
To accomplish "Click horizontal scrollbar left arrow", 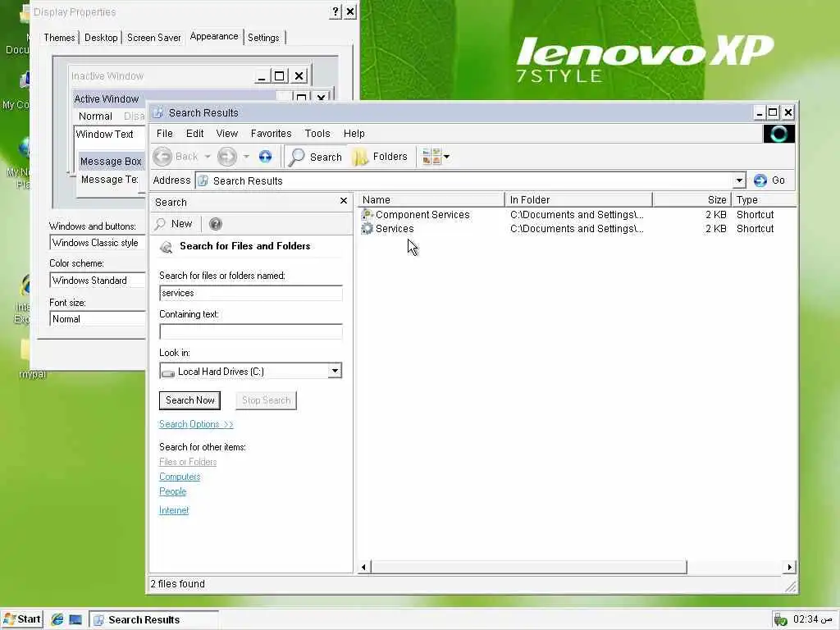I will 363,567.
